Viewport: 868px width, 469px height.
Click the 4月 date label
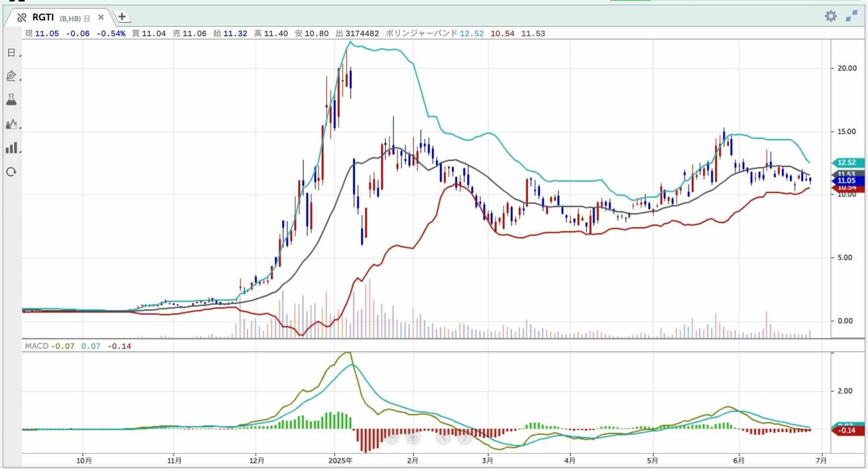(570, 459)
